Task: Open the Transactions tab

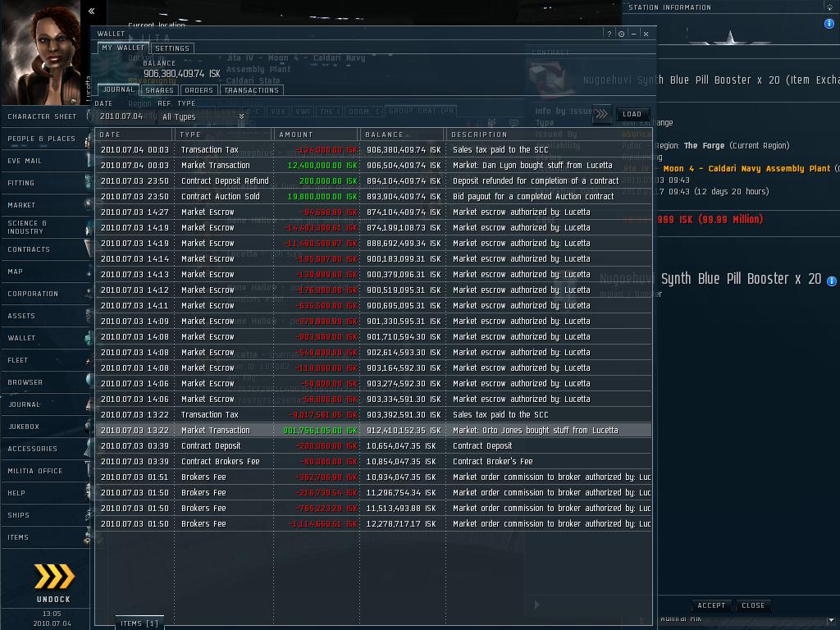Action: coord(251,90)
